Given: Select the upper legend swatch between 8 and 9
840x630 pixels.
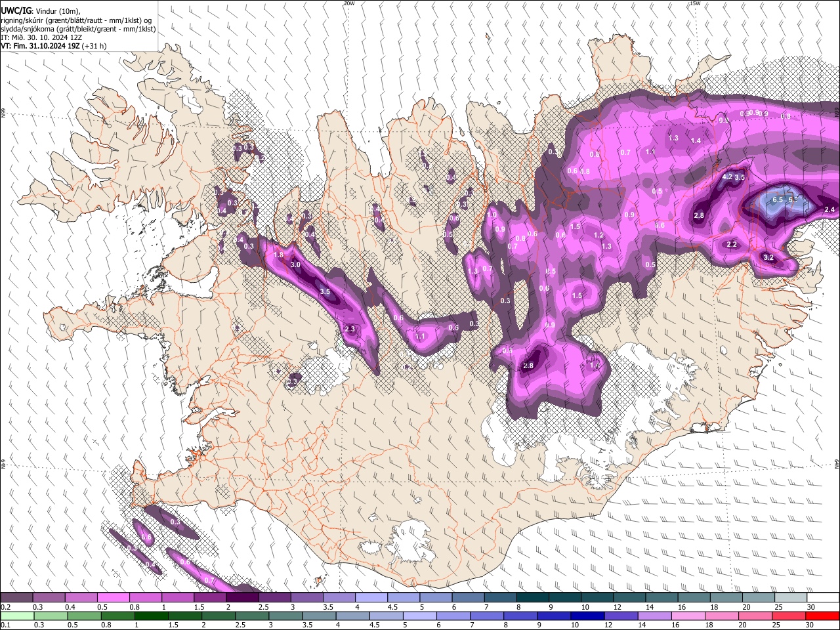Looking at the screenshot, I should pyautogui.click(x=532, y=598).
